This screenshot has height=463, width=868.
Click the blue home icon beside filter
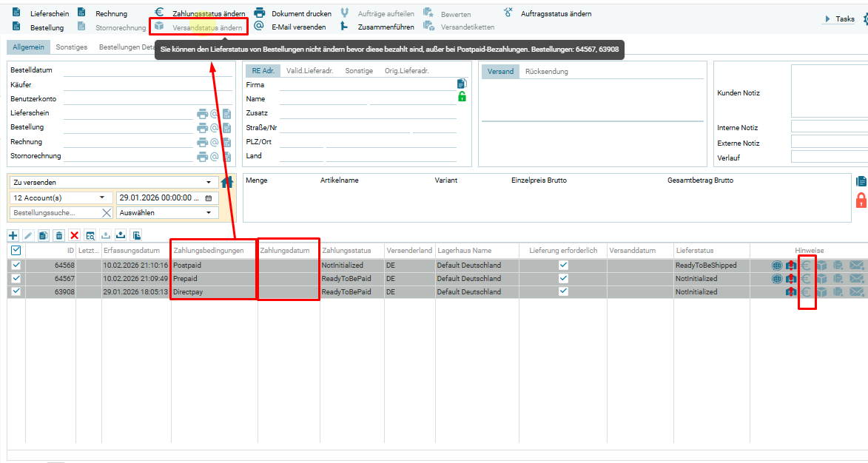pos(228,183)
